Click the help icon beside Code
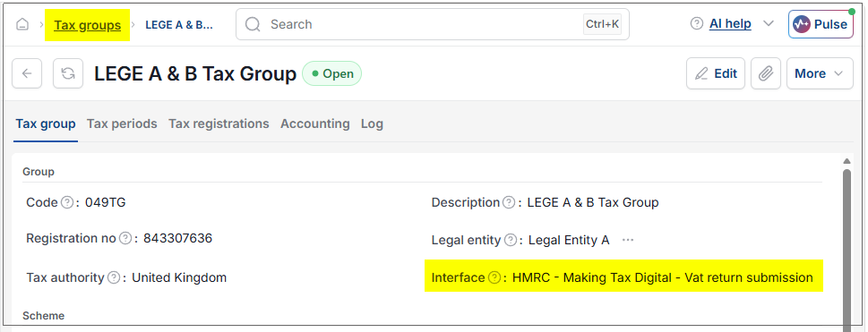Screen dimensions: 868x332 (x=67, y=202)
